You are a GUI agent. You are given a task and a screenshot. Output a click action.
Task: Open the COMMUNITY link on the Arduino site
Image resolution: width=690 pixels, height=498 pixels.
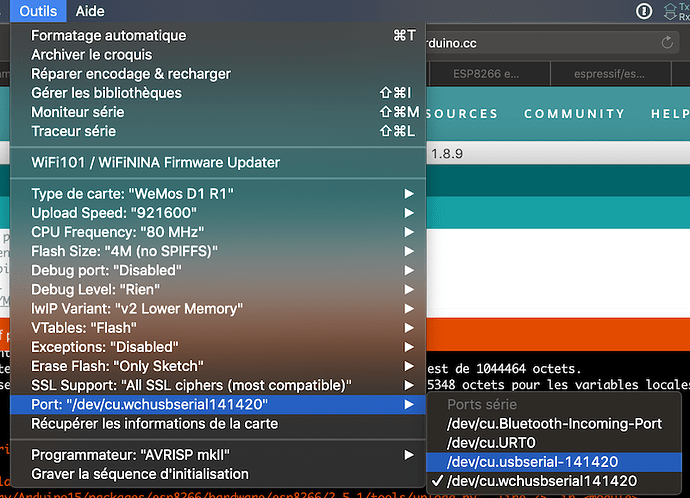point(574,114)
